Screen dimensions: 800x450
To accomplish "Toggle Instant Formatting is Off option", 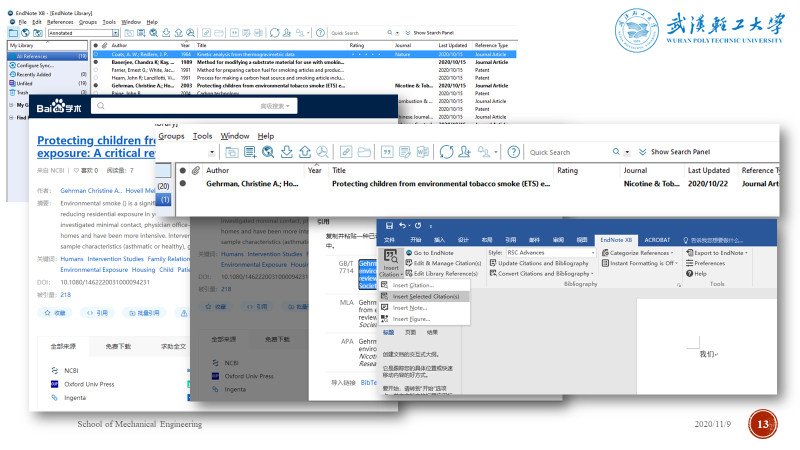I will 638,263.
